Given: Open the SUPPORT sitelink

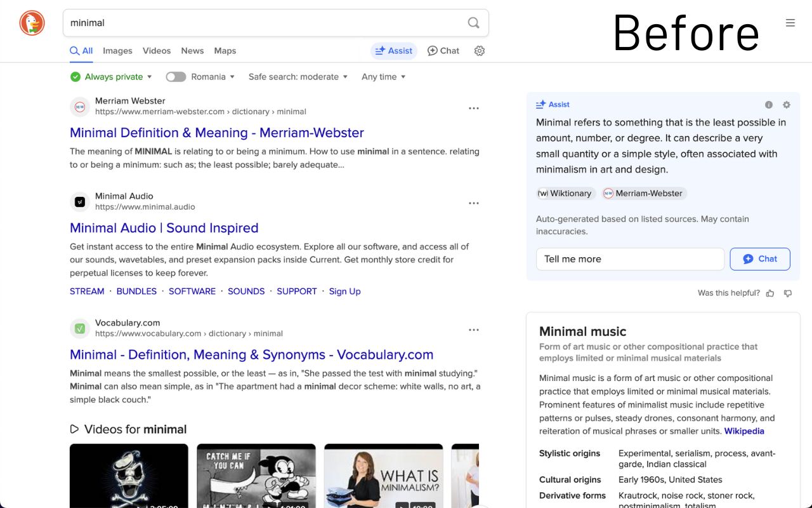Looking at the screenshot, I should (x=297, y=291).
